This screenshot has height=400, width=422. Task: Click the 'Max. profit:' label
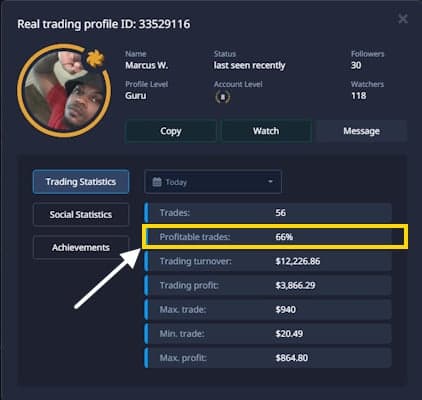(183, 358)
